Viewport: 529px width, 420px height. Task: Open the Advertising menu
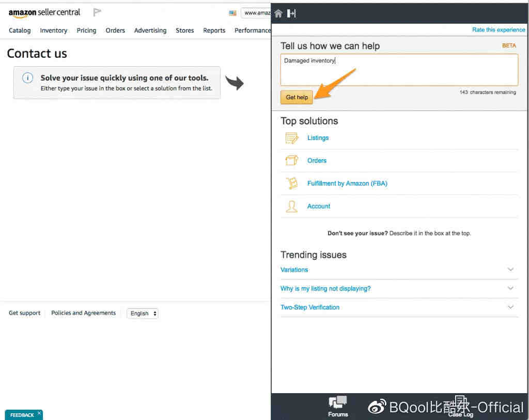point(150,30)
